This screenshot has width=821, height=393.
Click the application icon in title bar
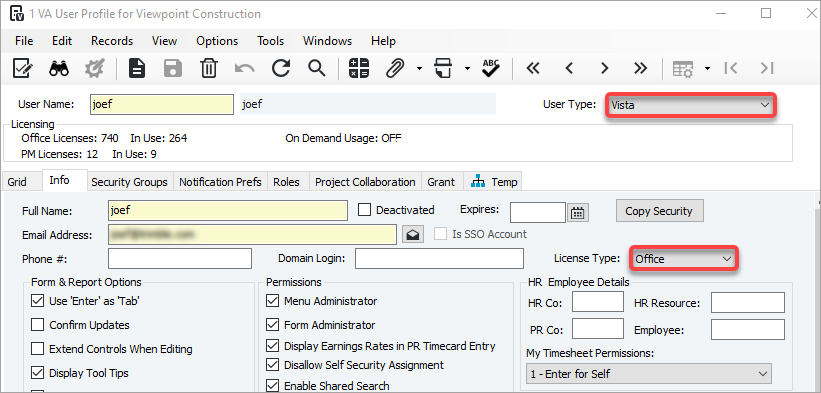17,14
